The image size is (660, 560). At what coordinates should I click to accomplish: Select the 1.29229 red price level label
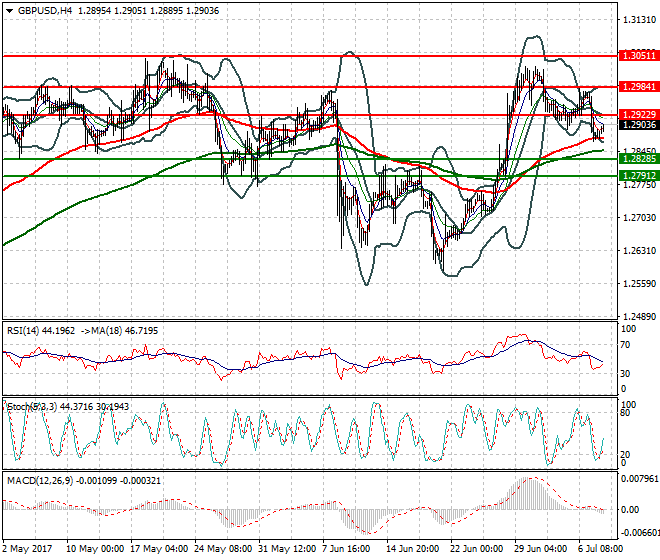click(639, 115)
